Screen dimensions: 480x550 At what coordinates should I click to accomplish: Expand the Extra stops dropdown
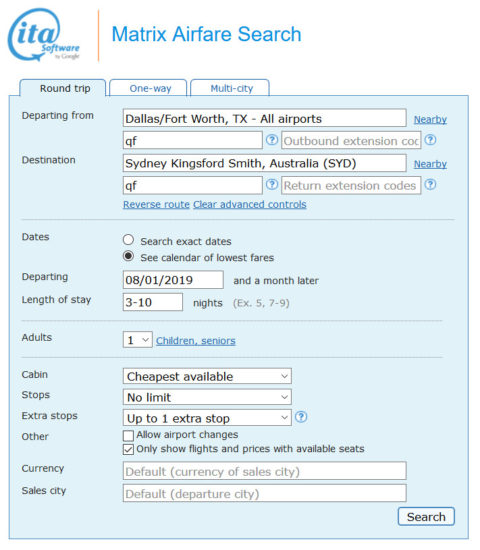[x=207, y=418]
